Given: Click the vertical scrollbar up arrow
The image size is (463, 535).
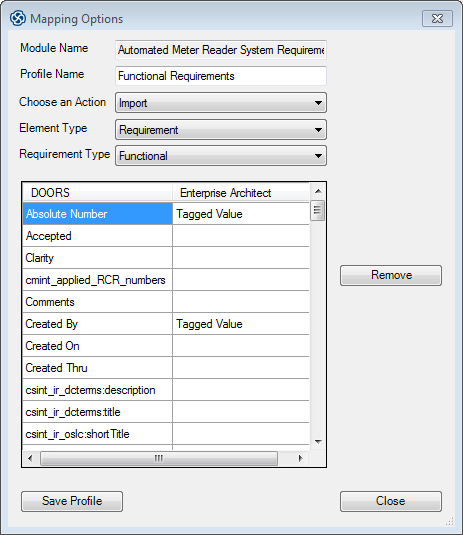Looking at the screenshot, I should point(318,191).
